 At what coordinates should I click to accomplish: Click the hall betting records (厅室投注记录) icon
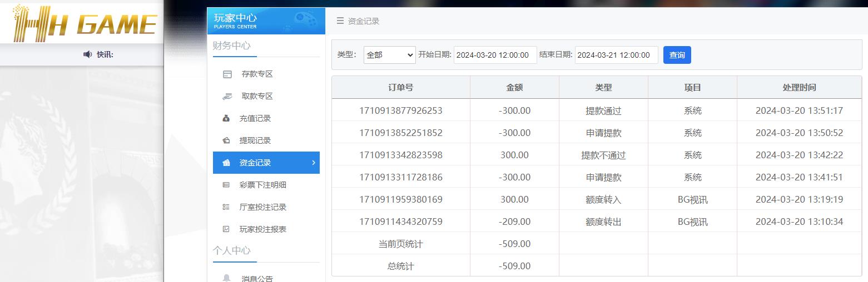[x=226, y=207]
